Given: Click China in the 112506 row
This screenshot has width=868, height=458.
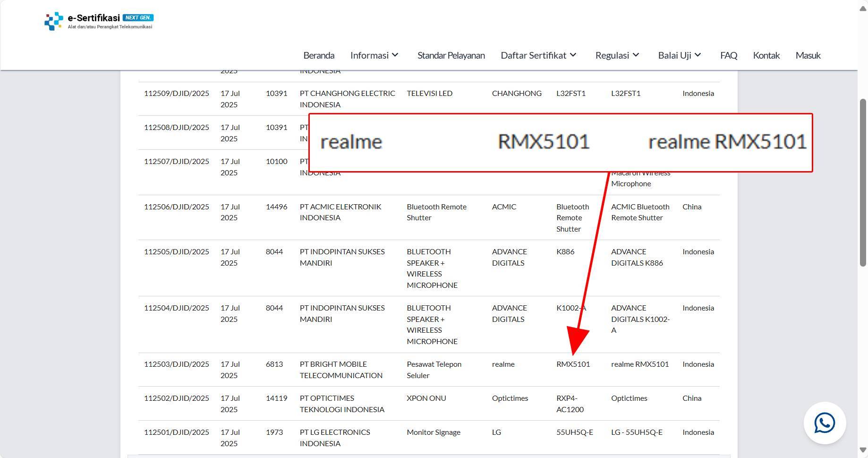Looking at the screenshot, I should click(692, 207).
